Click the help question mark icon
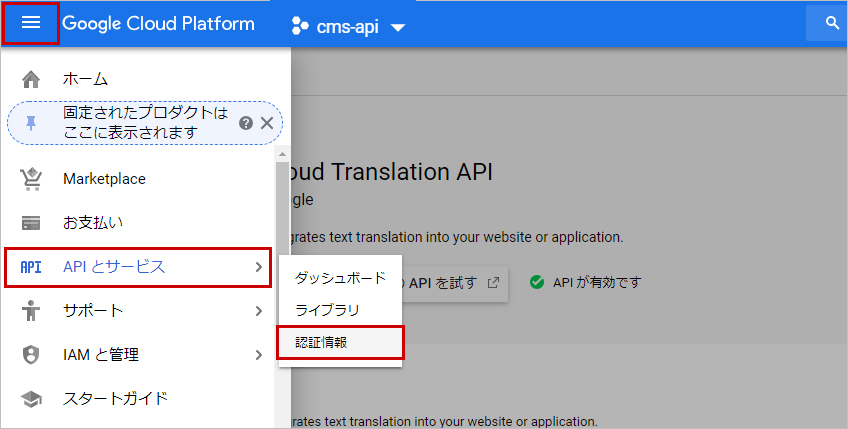The image size is (848, 429). click(x=246, y=123)
